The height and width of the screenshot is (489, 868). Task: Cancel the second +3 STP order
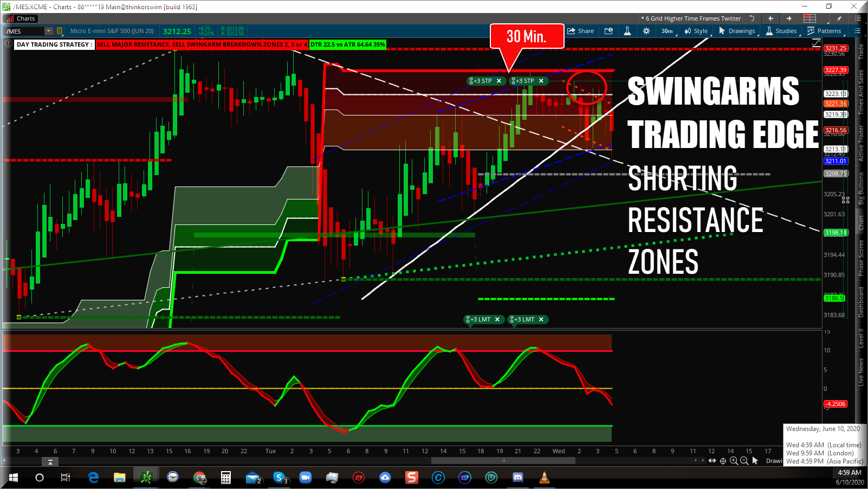click(x=541, y=81)
